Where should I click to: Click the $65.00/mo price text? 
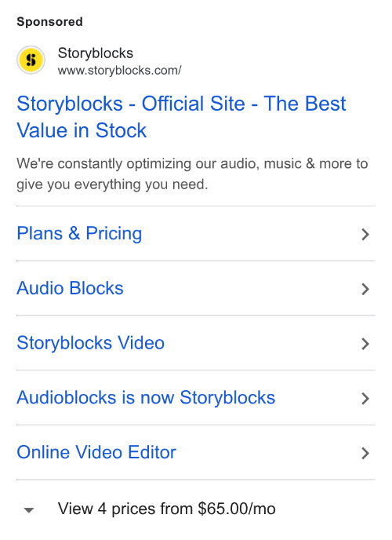point(237,509)
